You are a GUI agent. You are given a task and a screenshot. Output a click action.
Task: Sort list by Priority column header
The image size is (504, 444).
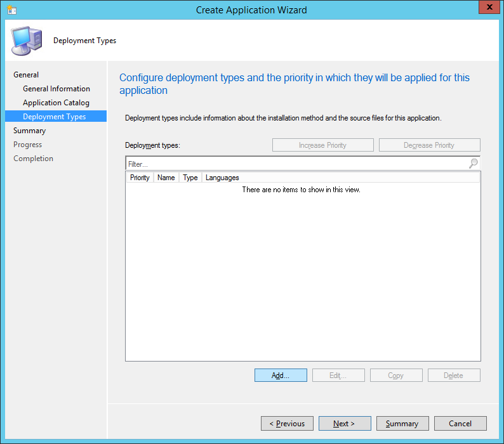(140, 178)
